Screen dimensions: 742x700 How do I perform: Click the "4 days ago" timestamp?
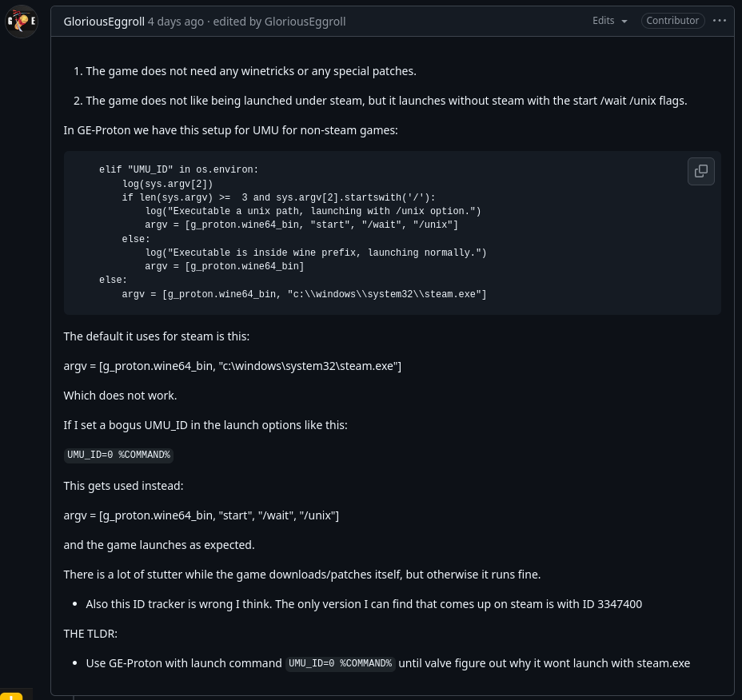pyautogui.click(x=176, y=22)
